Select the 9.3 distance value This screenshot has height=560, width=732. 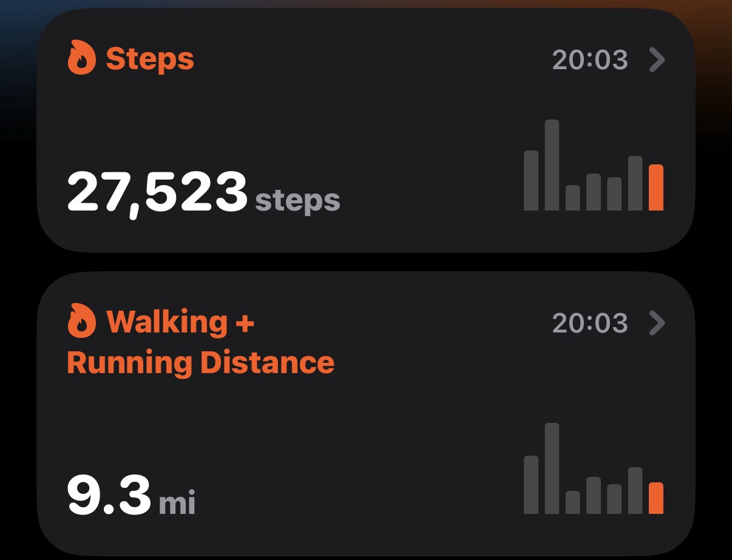[108, 496]
